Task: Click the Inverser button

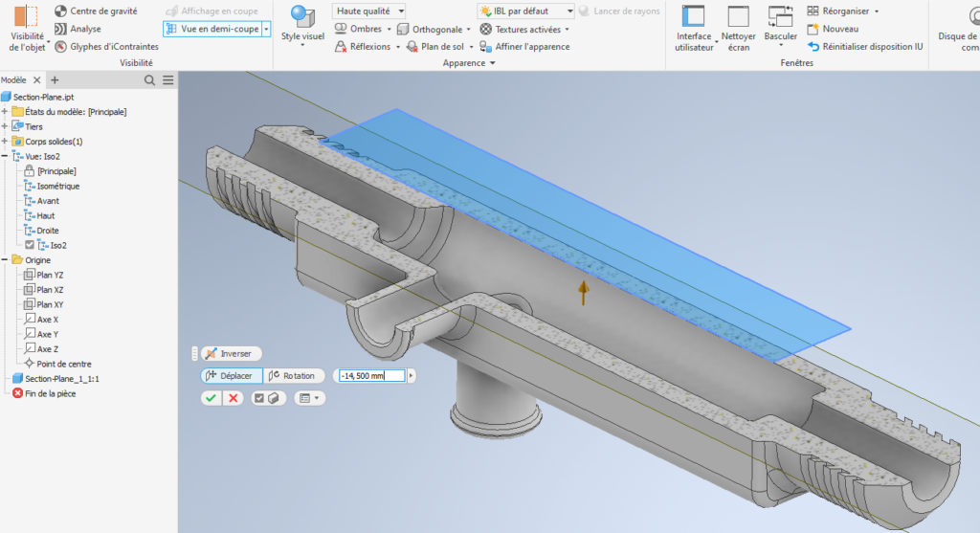Action: coord(230,354)
